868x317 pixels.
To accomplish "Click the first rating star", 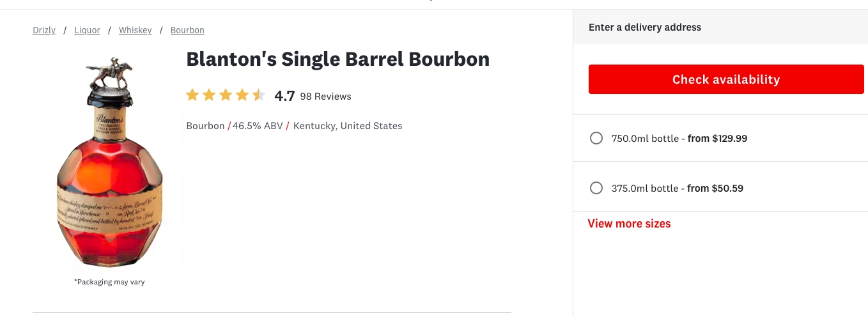I will coord(192,96).
